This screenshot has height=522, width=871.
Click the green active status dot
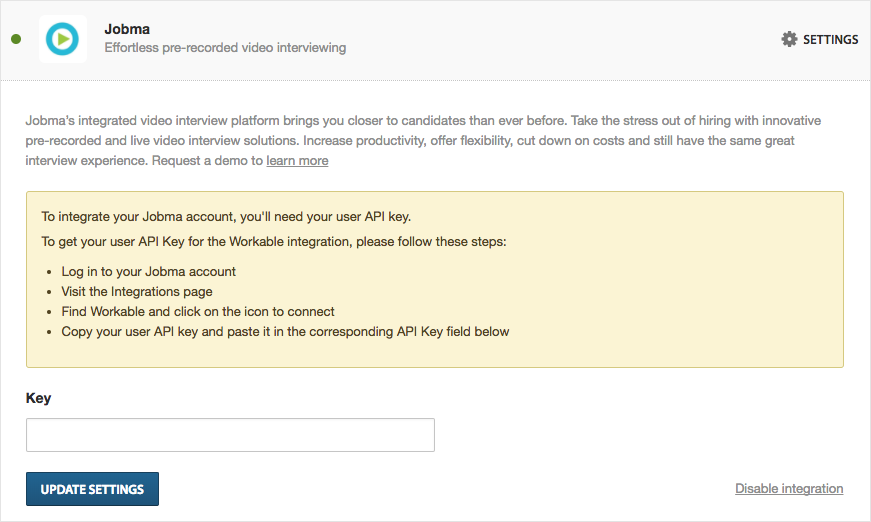pyautogui.click(x=16, y=39)
